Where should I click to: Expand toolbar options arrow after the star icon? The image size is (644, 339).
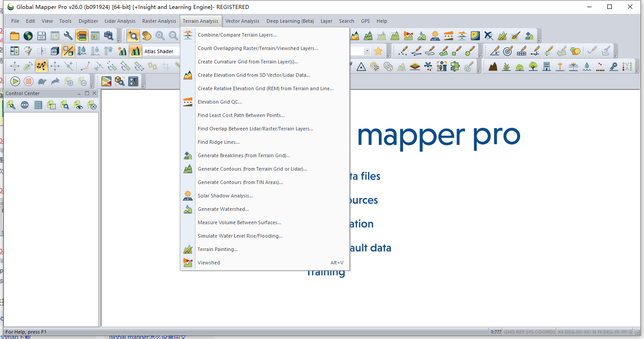(x=389, y=55)
